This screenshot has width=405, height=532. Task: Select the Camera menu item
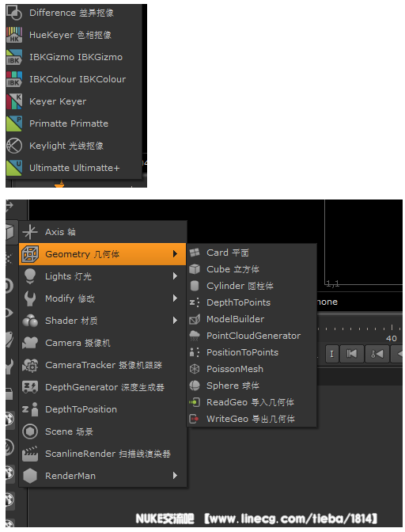click(103, 343)
